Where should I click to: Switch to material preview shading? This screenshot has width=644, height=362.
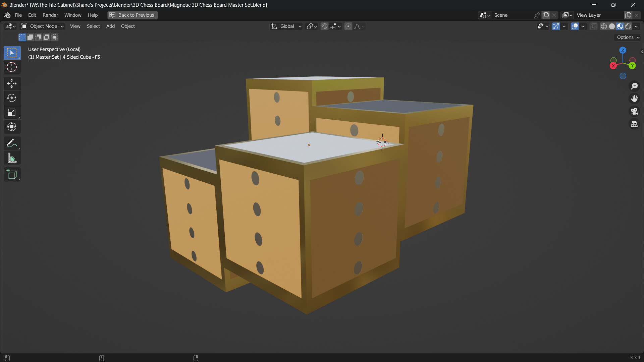pos(620,26)
